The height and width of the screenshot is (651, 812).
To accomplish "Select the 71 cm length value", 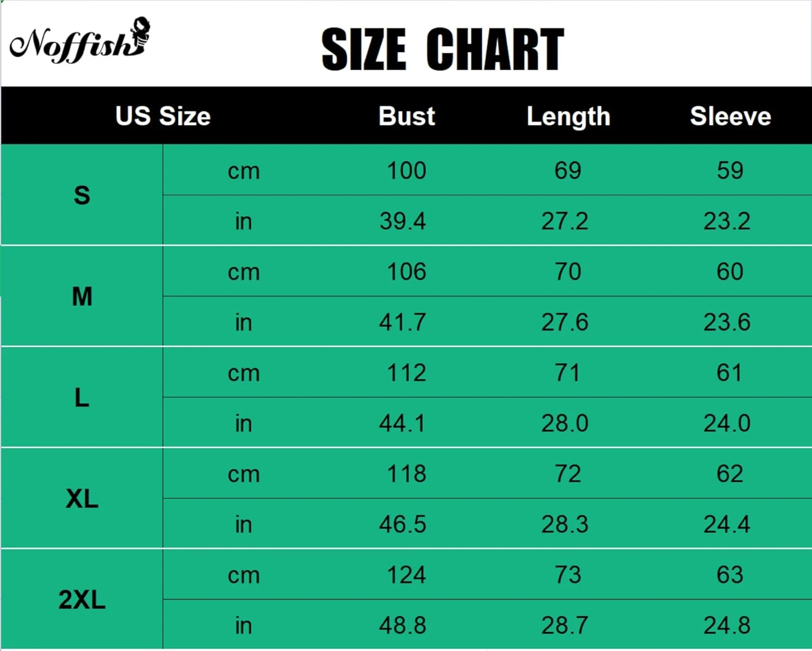I will tap(567, 373).
